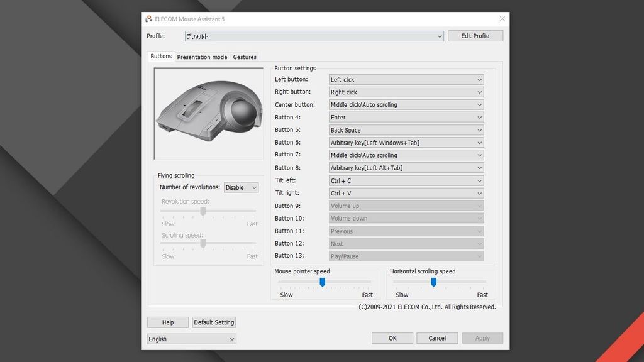Click the ELECOM mouse icon in the titlebar
Viewport: 644px width, 362px height.
(148, 19)
